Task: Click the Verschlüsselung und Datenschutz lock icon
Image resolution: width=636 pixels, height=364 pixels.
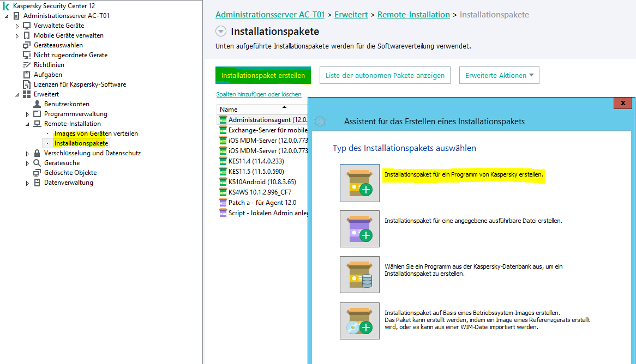Action: pyautogui.click(x=37, y=153)
